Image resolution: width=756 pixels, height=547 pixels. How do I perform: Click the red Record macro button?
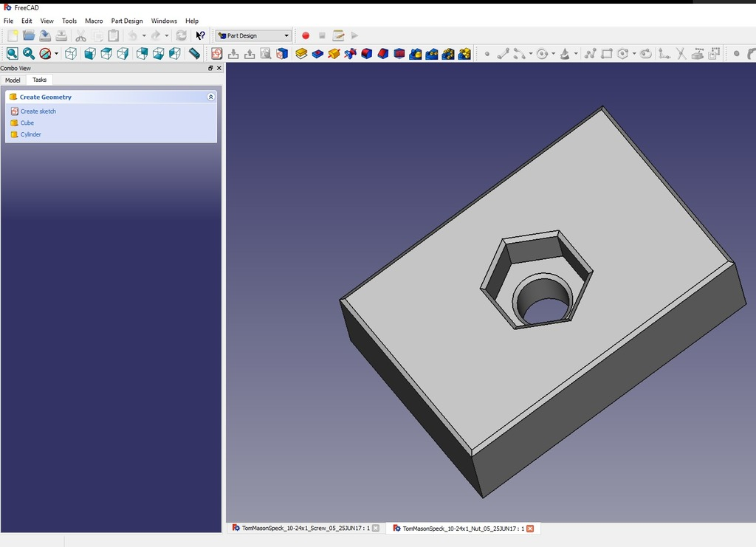306,35
